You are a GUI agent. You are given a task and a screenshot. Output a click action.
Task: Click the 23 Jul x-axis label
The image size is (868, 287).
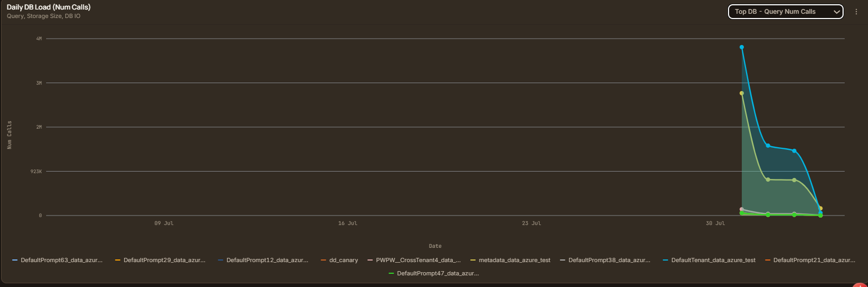click(x=531, y=223)
